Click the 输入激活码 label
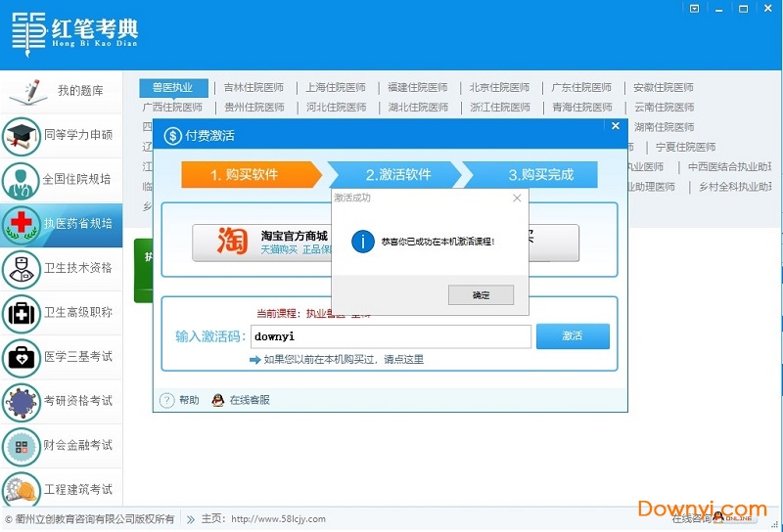This screenshot has height=532, width=783. (x=210, y=336)
